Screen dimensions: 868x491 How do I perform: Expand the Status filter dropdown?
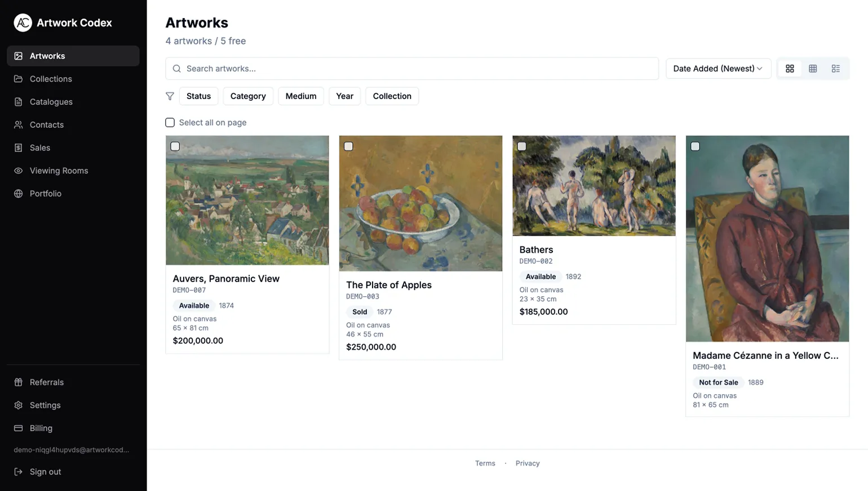[198, 96]
